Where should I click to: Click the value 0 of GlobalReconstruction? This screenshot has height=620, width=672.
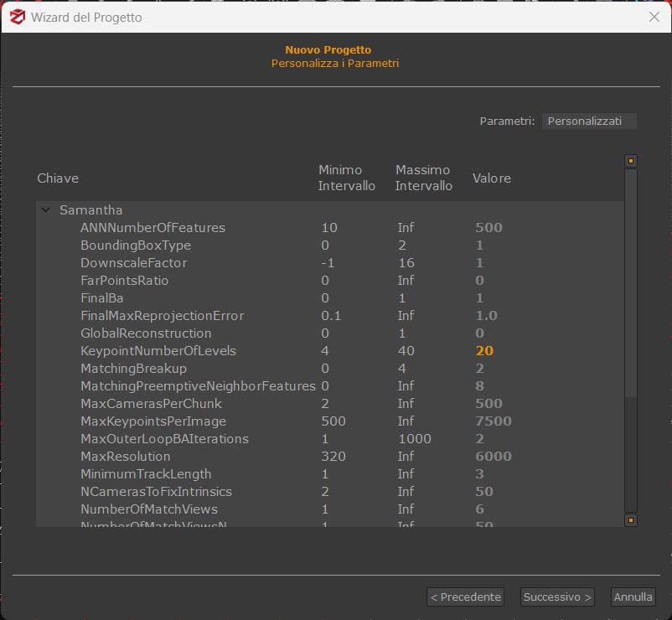[x=479, y=333]
